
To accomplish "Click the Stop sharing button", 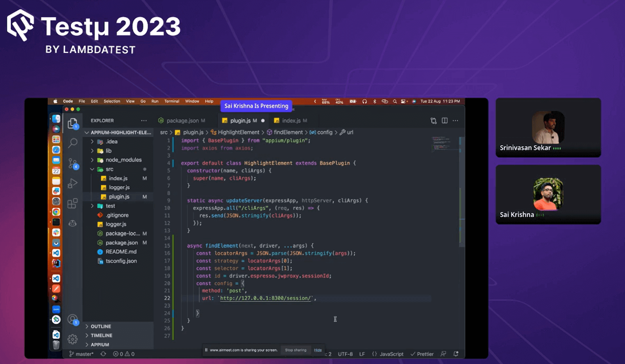I will point(296,350).
